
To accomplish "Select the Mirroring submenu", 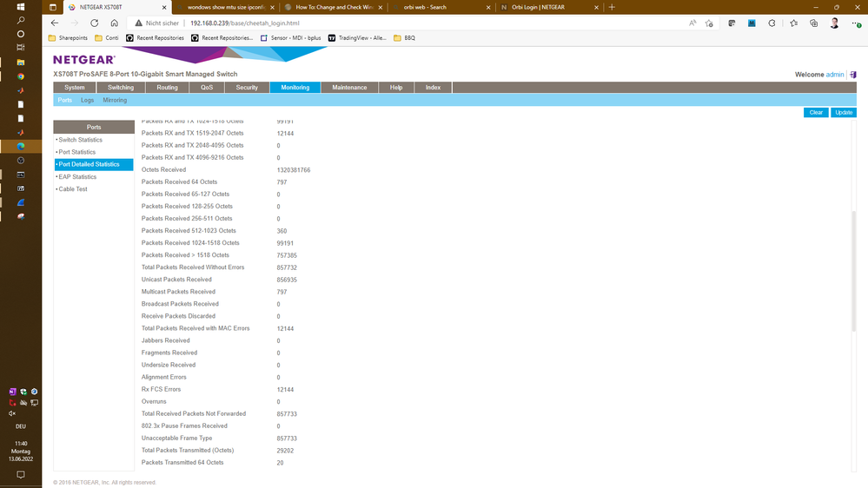I will tap(115, 100).
